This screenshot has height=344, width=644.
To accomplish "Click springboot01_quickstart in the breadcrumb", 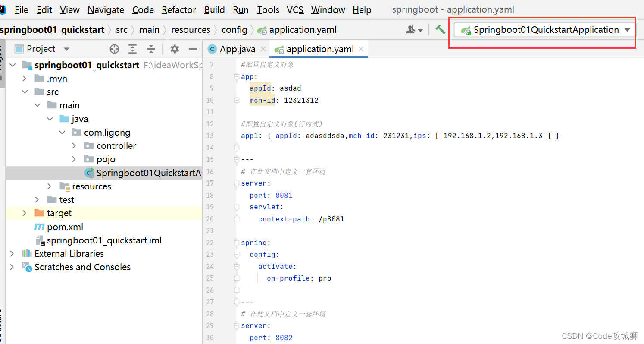I will click(52, 30).
